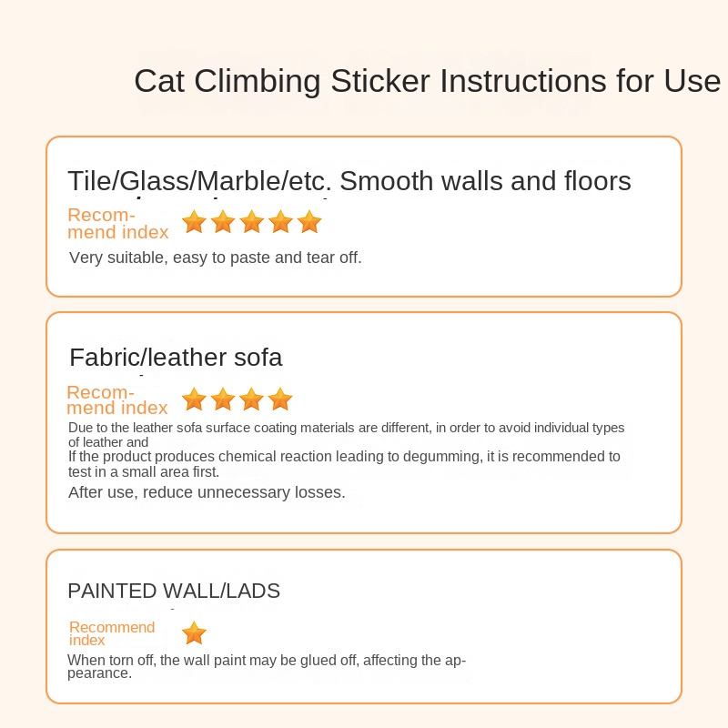Select the 'Tile/Glass/Marble/etc. Smooth walls and floors' heading
This screenshot has width=728, height=728.
[349, 181]
